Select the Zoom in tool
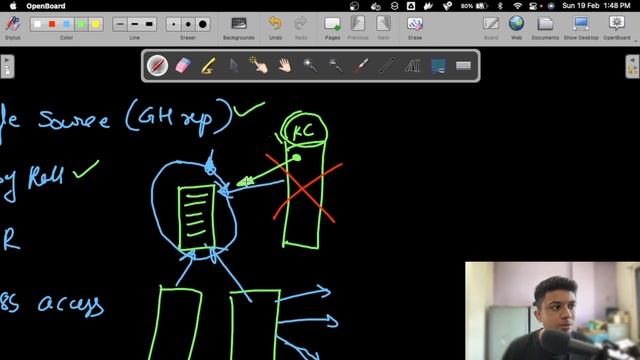The image size is (640, 360). (x=310, y=65)
